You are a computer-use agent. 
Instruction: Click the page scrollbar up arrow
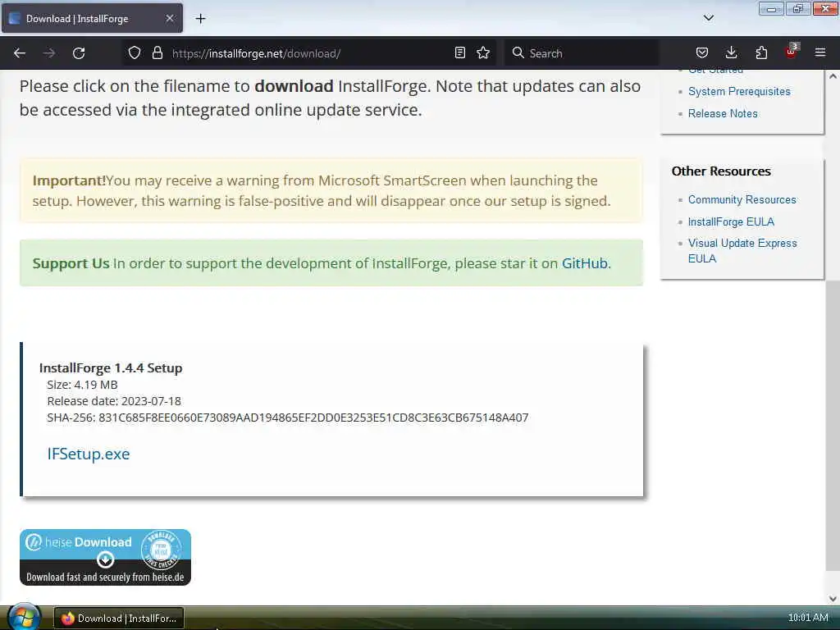coord(833,76)
